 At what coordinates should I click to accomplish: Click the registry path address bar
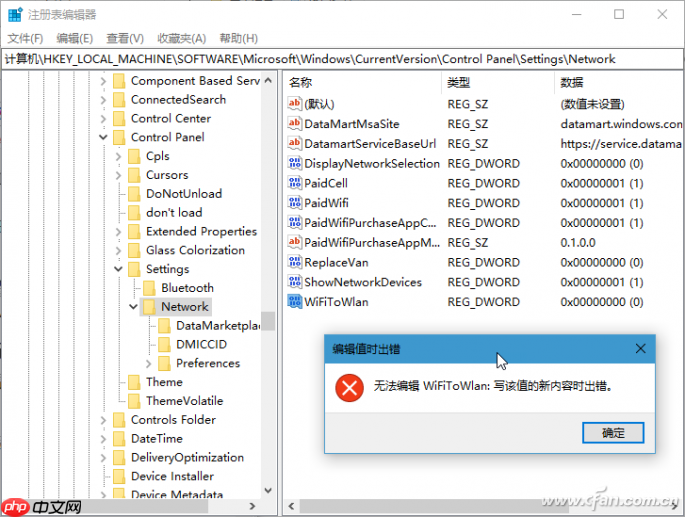(342, 59)
